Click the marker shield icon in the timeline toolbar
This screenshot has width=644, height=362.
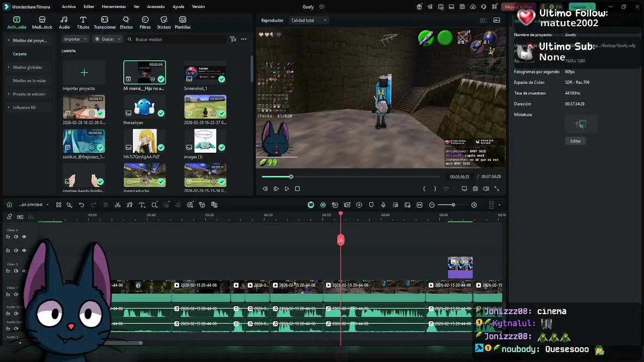pyautogui.click(x=371, y=205)
